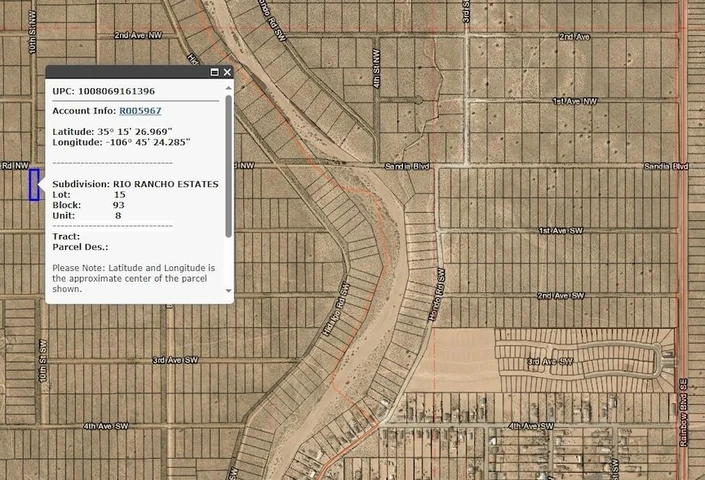Click the Rainbow Blvd SE label
705x480 pixels.
(x=683, y=413)
